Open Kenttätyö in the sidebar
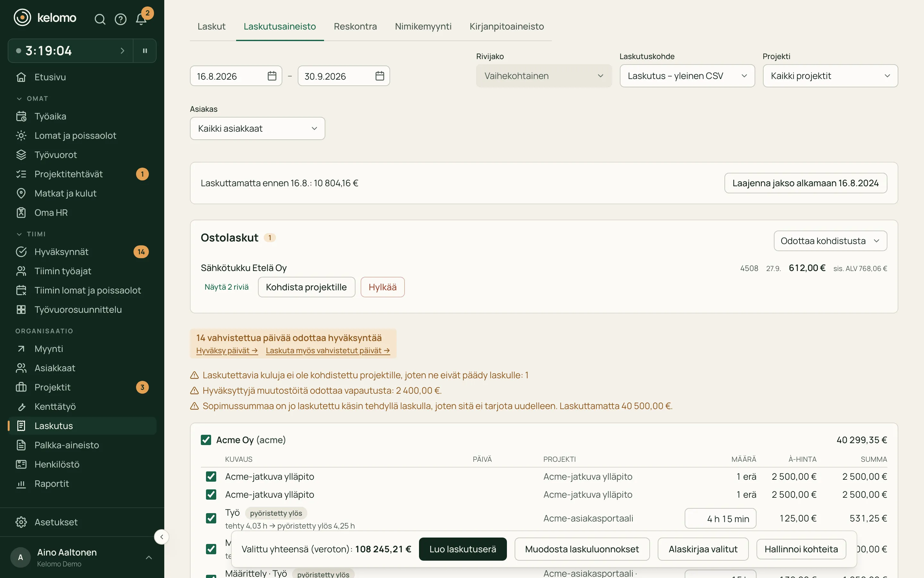The image size is (924, 578). click(82, 406)
